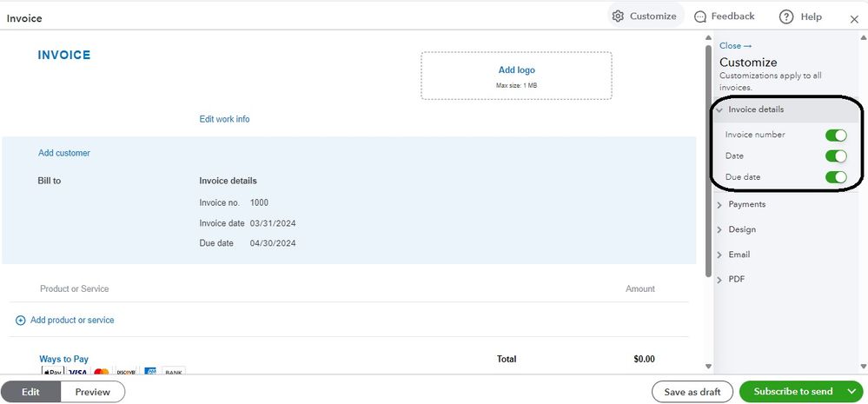Image resolution: width=868 pixels, height=404 pixels.
Task: Click the Apple Pay icon under Ways to Pay
Action: pos(53,373)
